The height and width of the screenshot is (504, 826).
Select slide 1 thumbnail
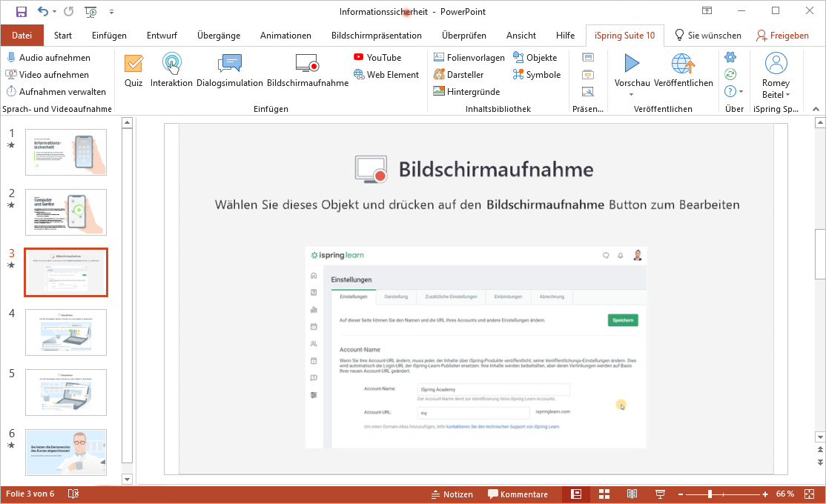[66, 152]
